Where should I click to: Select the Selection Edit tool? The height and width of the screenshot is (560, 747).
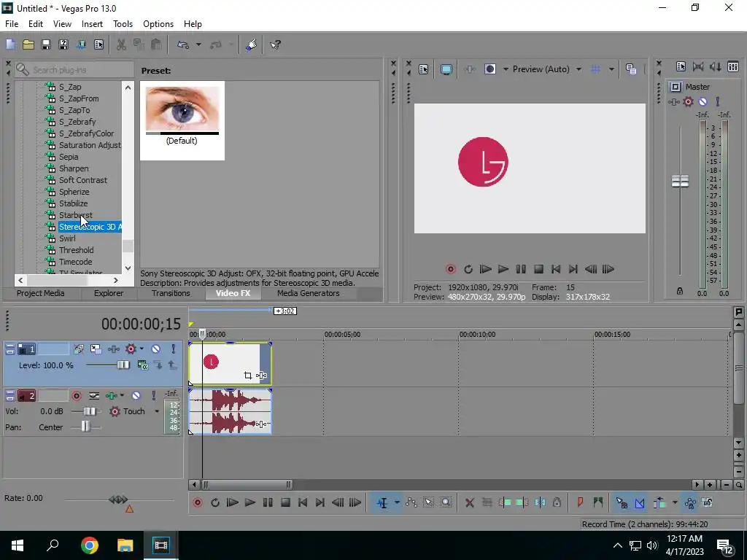429,502
